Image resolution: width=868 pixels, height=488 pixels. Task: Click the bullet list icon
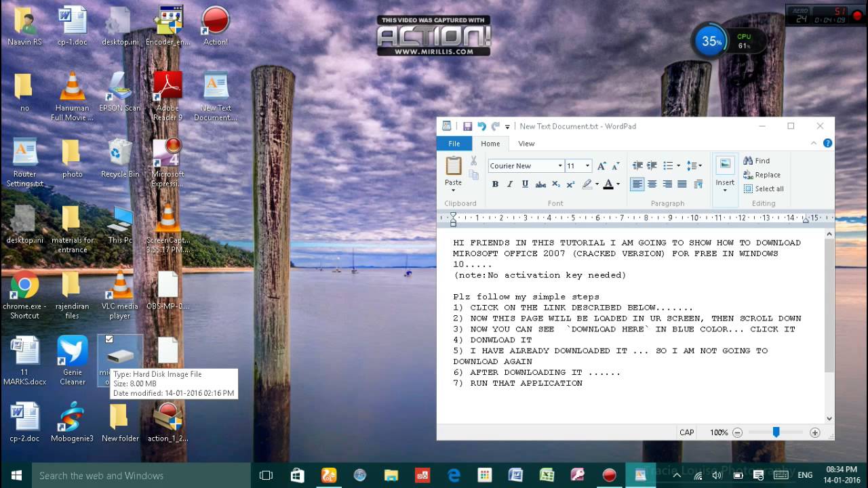click(667, 165)
